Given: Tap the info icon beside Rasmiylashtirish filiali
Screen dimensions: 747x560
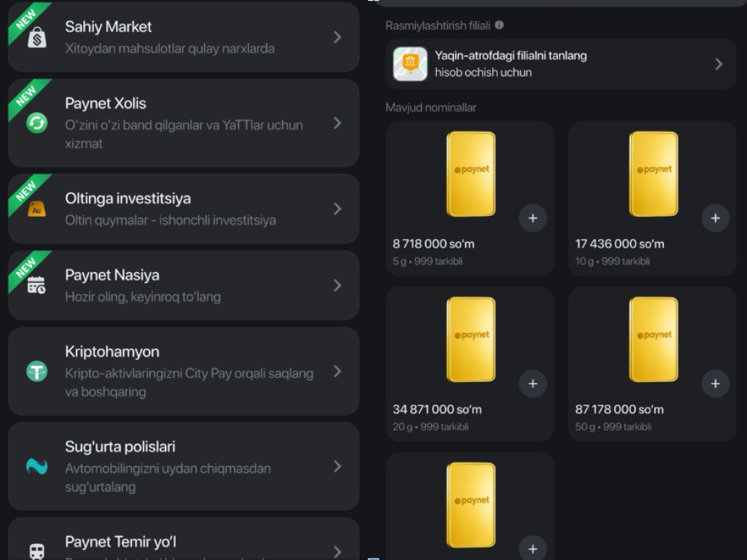Looking at the screenshot, I should tap(499, 25).
